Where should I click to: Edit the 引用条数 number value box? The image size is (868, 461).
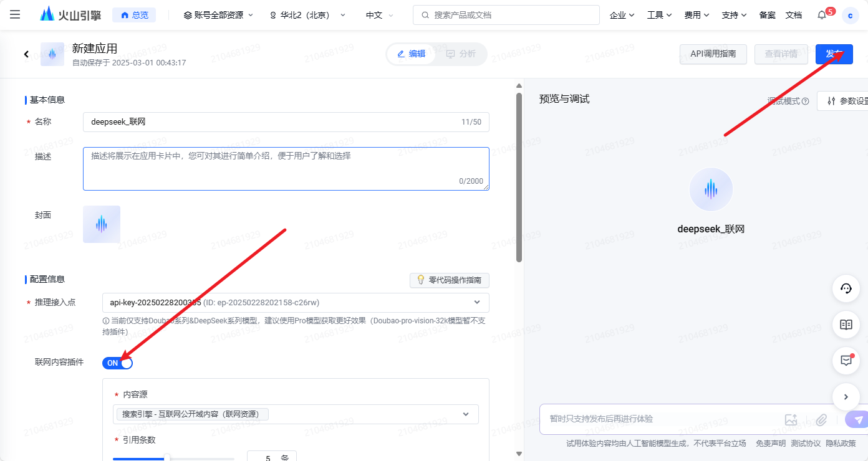pos(272,457)
